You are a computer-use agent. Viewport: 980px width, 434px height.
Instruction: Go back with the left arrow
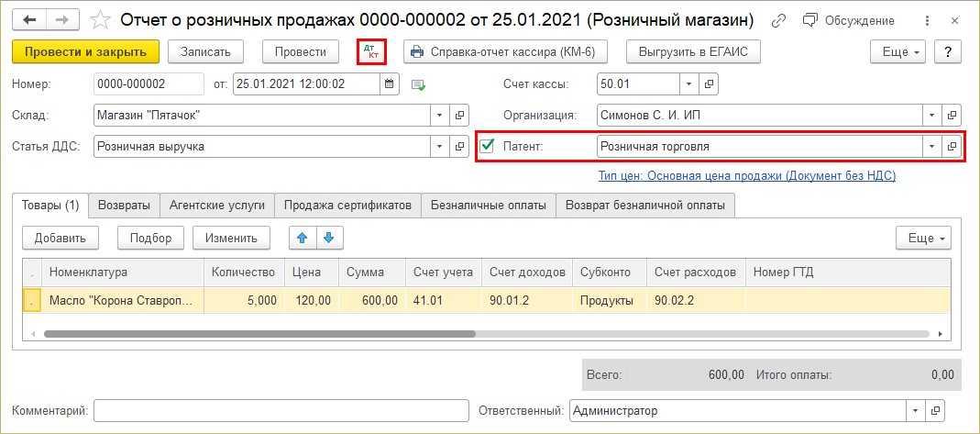pos(29,20)
